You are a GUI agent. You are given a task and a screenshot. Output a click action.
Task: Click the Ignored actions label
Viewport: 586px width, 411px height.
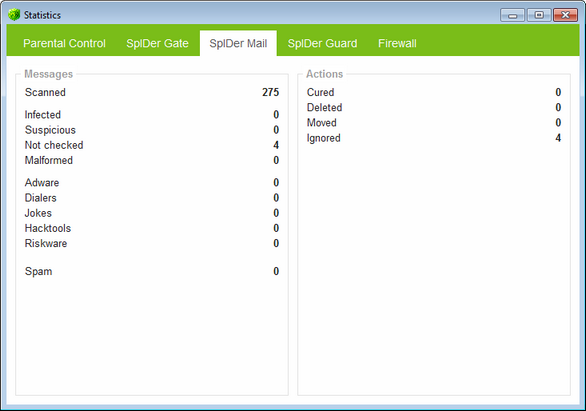324,138
